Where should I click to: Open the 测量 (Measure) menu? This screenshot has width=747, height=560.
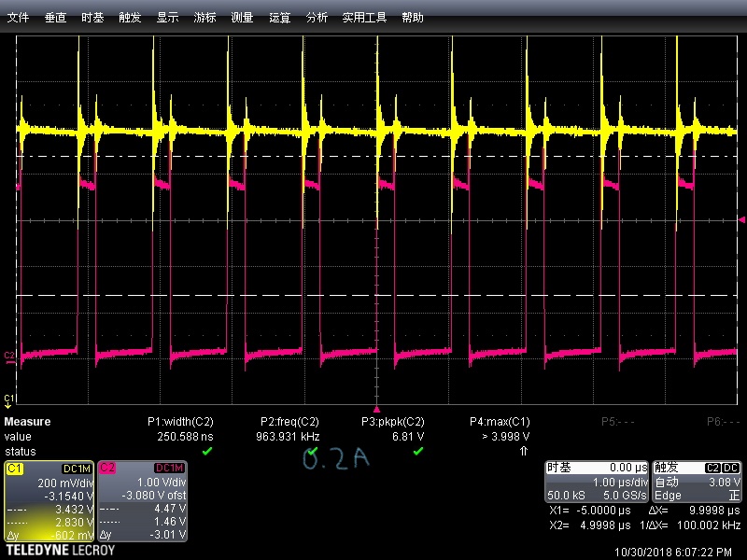click(x=242, y=18)
